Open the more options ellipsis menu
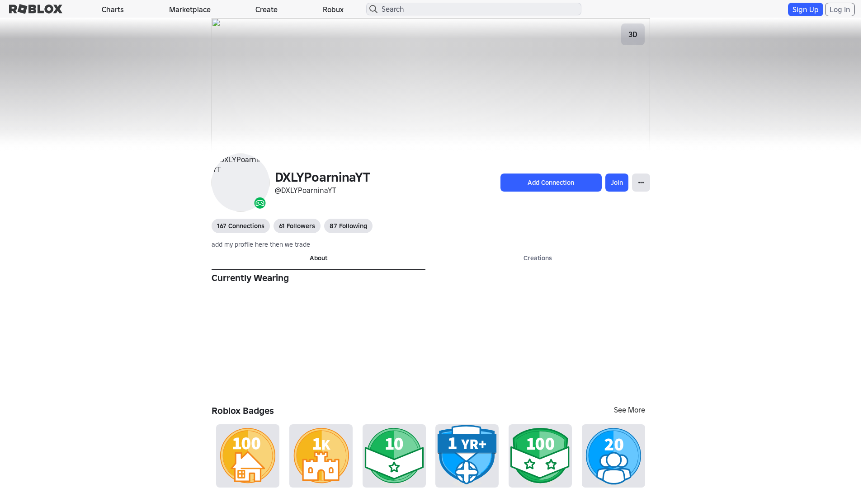This screenshot has width=868, height=488. pyautogui.click(x=641, y=183)
